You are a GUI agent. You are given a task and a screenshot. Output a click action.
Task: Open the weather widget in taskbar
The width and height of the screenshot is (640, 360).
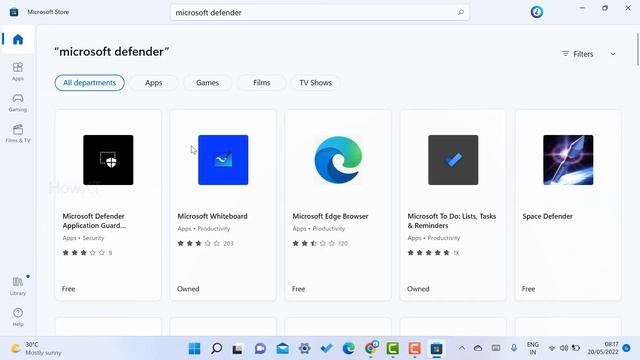pyautogui.click(x=36, y=349)
